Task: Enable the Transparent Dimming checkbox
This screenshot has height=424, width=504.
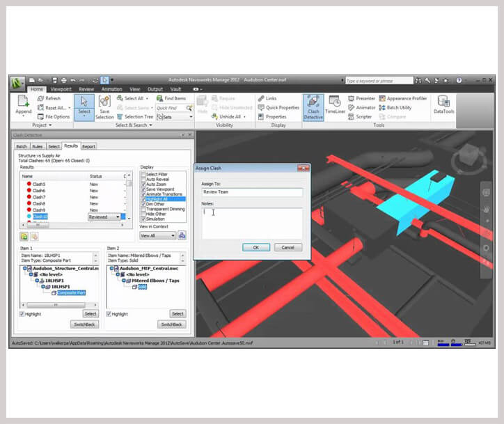Action: [x=143, y=209]
